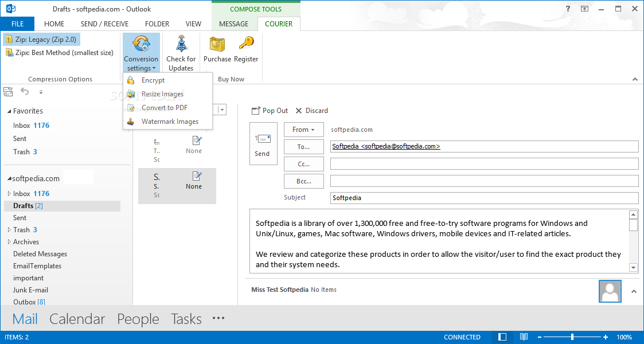Click the Register key icon

point(246,44)
